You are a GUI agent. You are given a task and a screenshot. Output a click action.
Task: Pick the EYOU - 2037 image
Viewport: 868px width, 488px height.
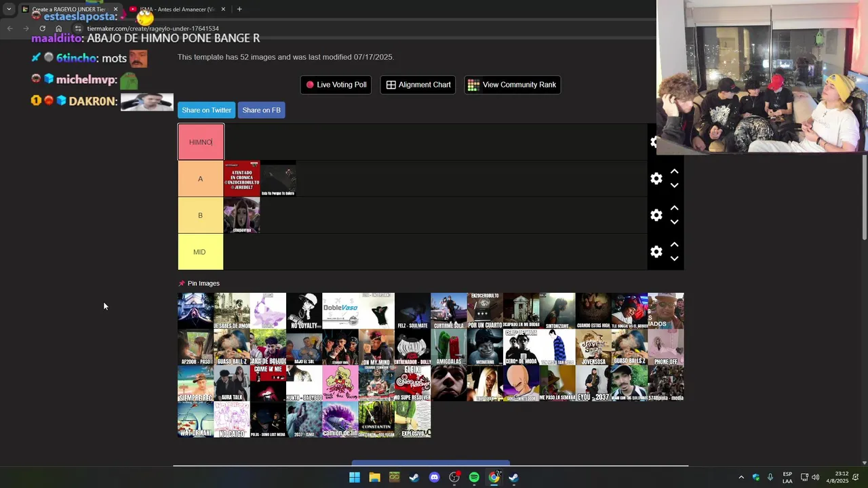click(x=593, y=383)
